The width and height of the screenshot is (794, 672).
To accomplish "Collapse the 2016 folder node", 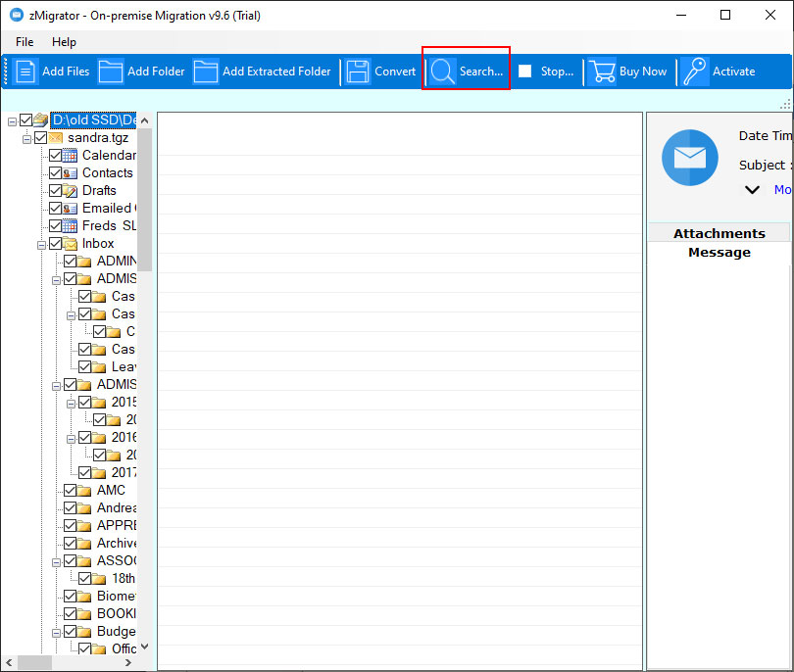I will tap(71, 439).
